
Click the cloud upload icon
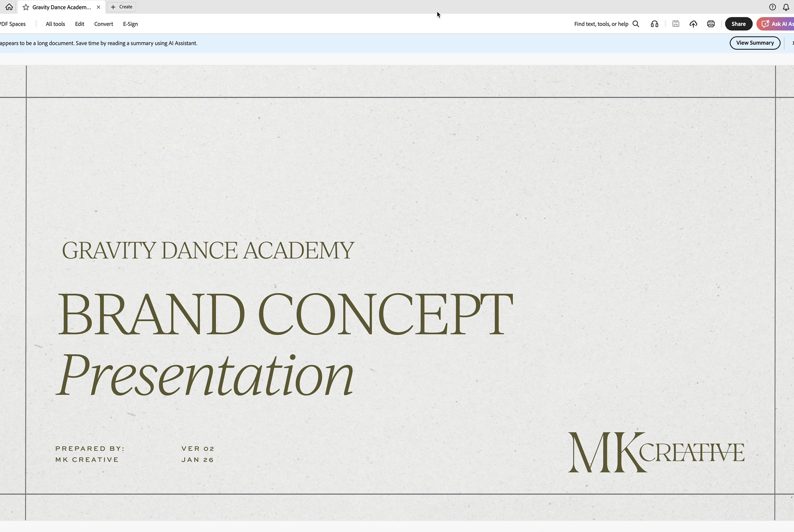click(x=693, y=24)
